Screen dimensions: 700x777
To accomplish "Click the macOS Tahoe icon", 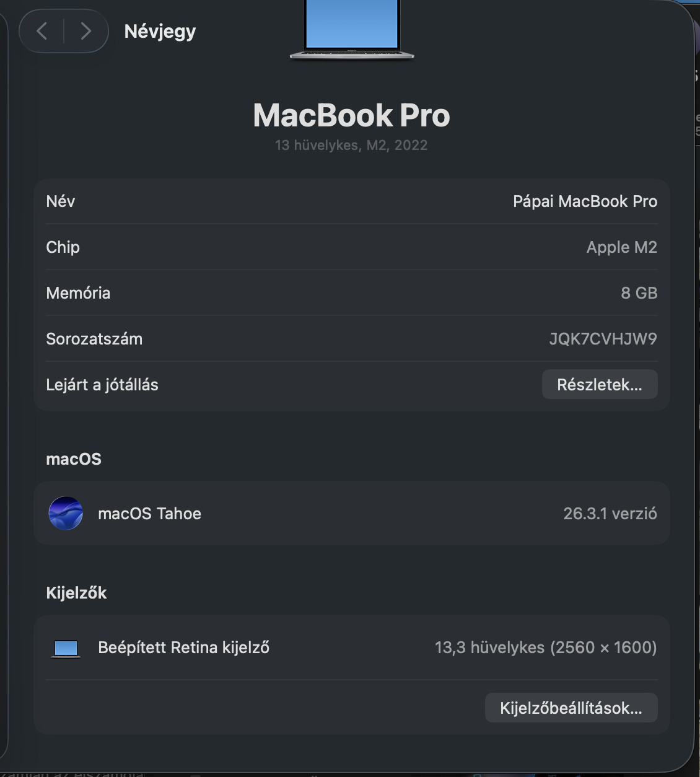I will coord(66,513).
